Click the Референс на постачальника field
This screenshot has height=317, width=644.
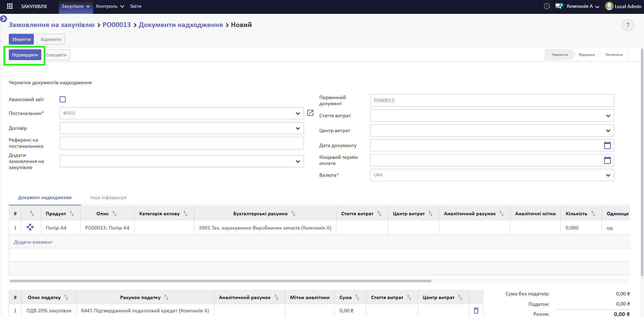click(x=181, y=143)
